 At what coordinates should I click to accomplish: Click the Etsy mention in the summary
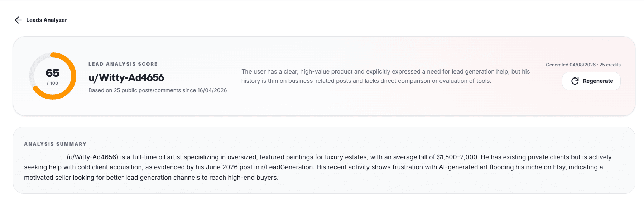559,167
